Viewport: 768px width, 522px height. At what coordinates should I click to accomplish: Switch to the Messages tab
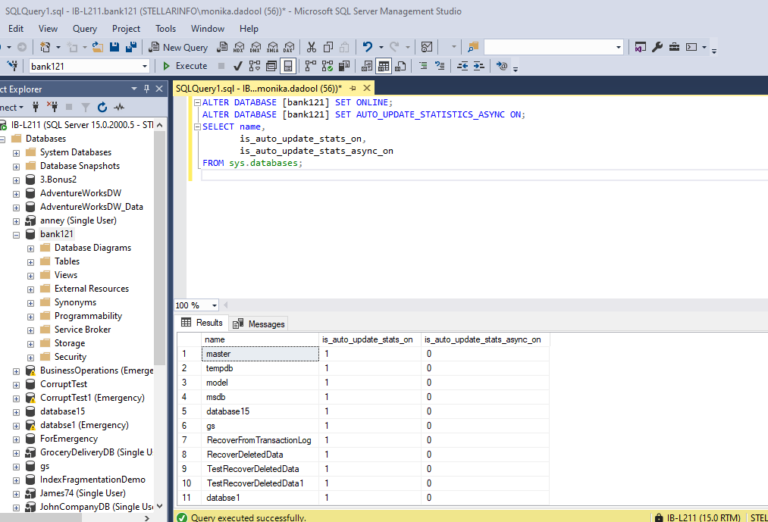pyautogui.click(x=259, y=324)
